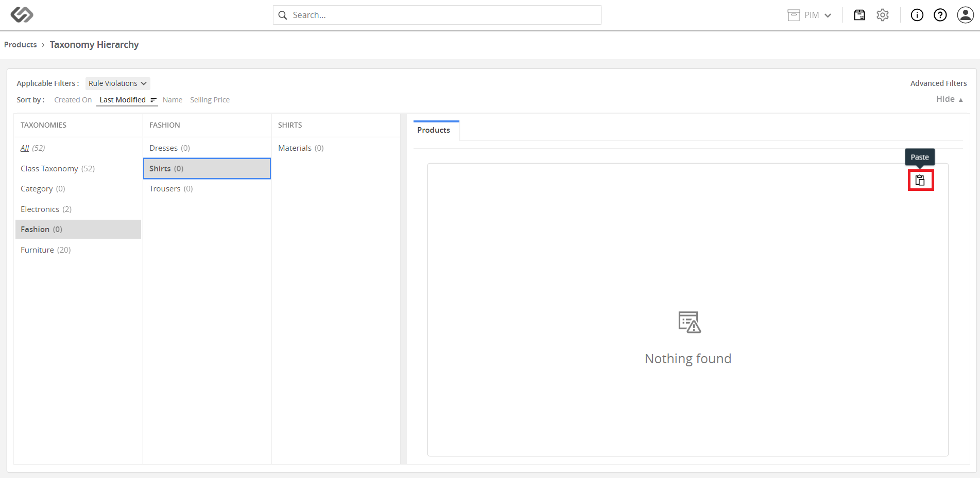Click the application logo icon
Viewport: 980px width, 478px height.
[x=22, y=15]
